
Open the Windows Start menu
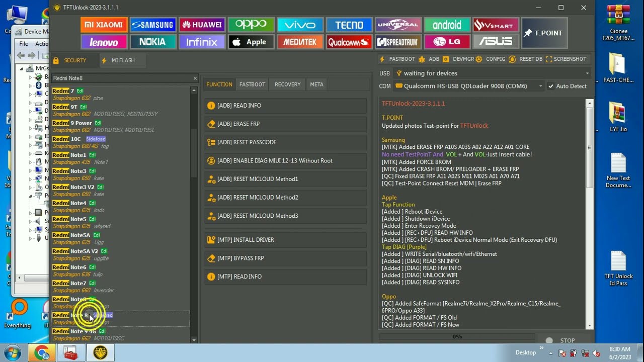tap(12, 352)
